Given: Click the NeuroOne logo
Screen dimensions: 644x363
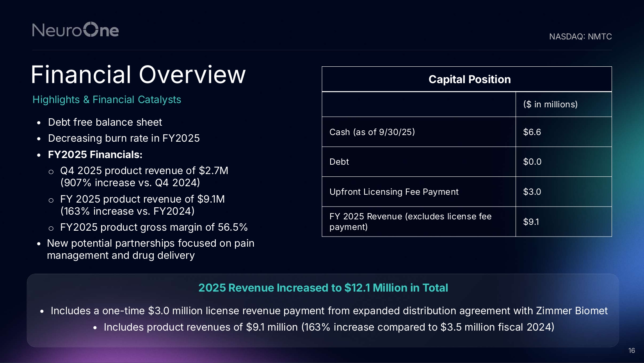Looking at the screenshot, I should [75, 30].
